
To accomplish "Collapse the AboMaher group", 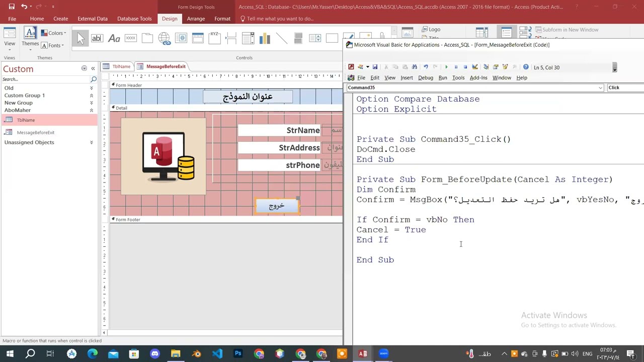I will pyautogui.click(x=91, y=110).
